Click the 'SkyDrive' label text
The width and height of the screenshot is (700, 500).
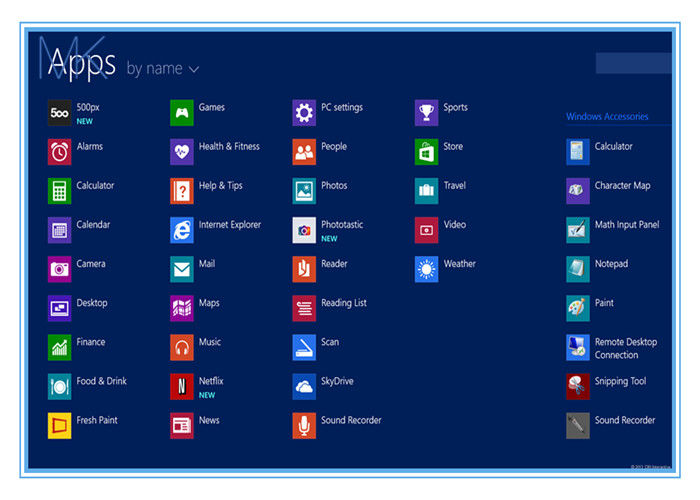[337, 381]
